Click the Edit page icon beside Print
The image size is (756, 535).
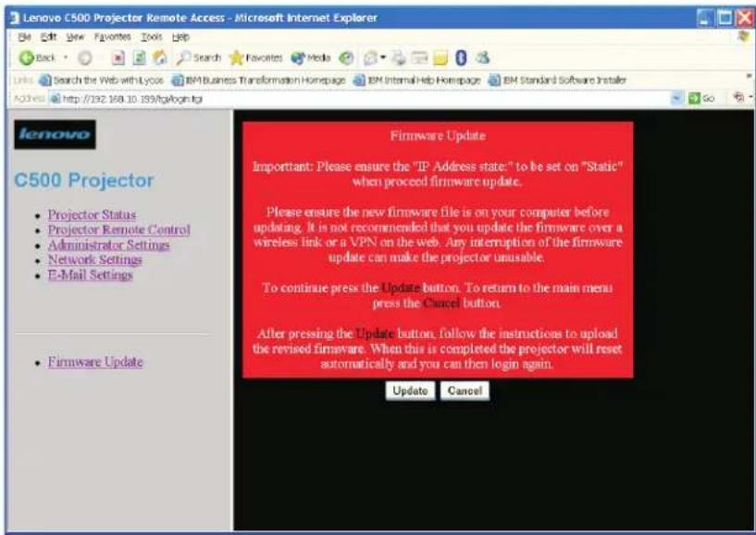point(419,58)
